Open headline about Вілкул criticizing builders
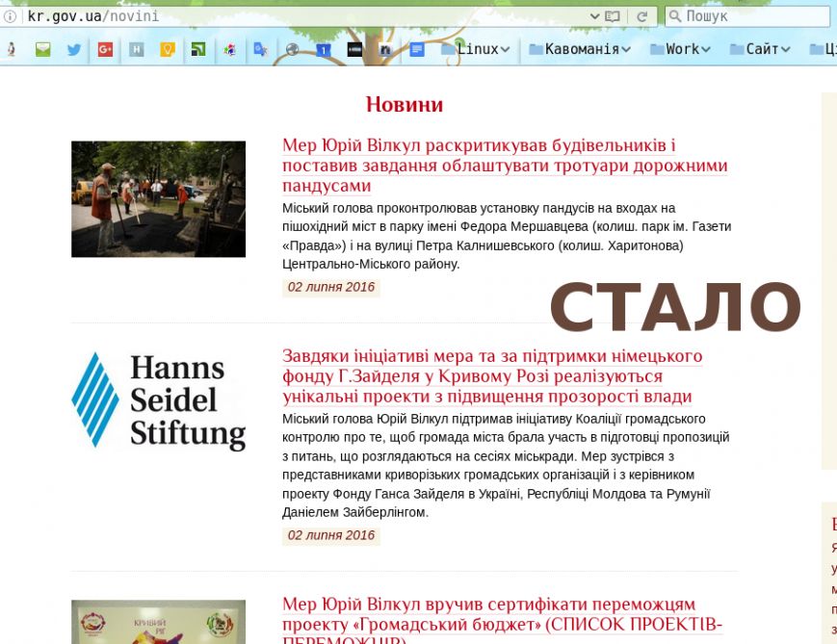This screenshot has width=837, height=644. [x=505, y=166]
